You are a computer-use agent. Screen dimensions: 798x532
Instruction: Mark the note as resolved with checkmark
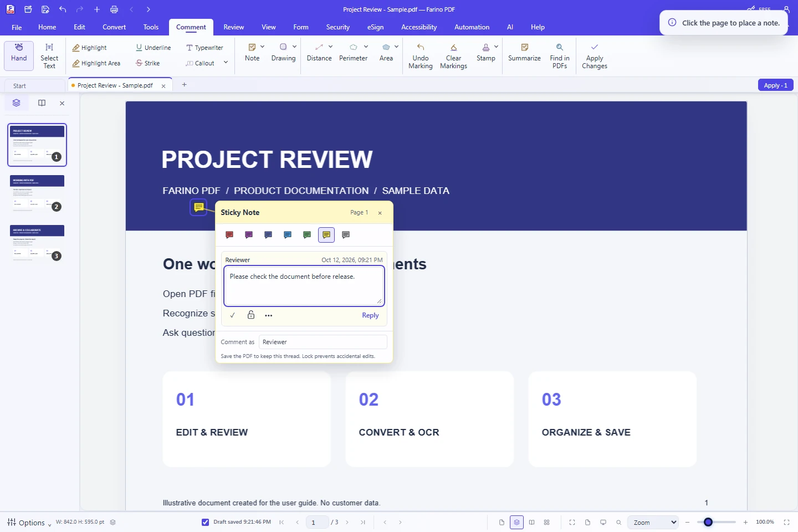click(x=232, y=315)
